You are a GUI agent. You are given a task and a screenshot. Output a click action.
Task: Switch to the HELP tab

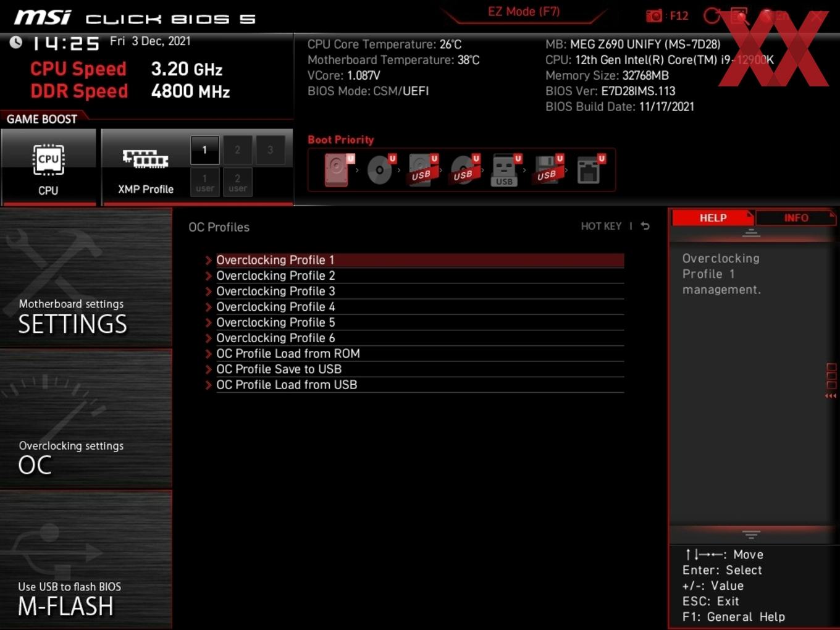[x=713, y=218]
